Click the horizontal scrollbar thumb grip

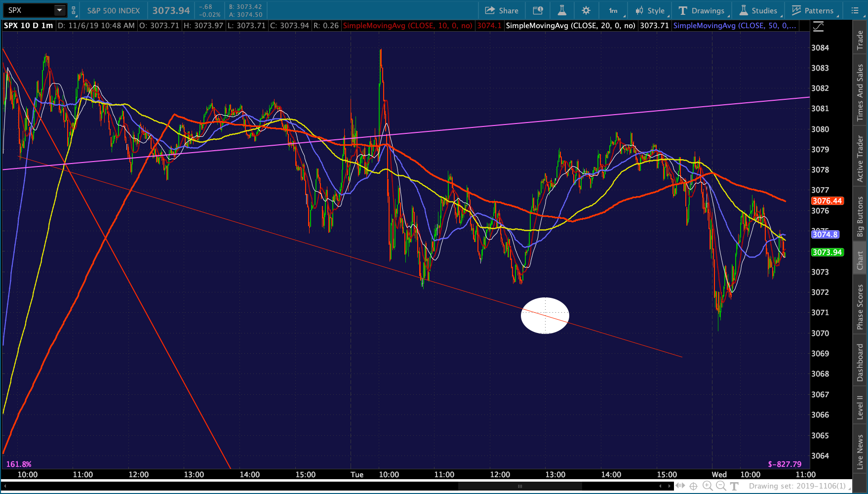point(520,487)
